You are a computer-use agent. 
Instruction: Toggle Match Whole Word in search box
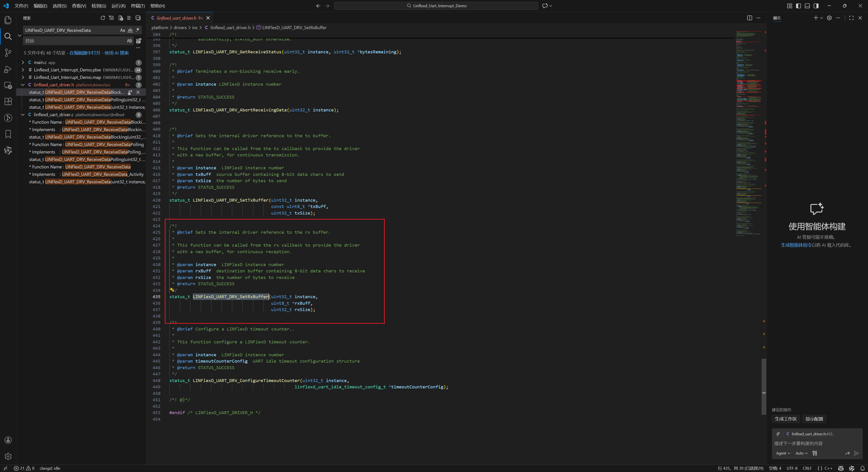(x=130, y=30)
